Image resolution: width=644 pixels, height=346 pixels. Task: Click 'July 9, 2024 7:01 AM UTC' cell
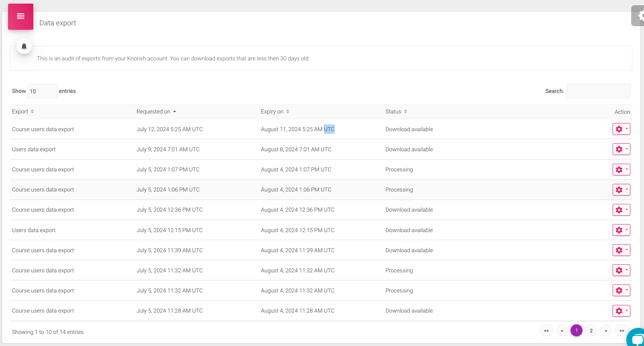(168, 149)
